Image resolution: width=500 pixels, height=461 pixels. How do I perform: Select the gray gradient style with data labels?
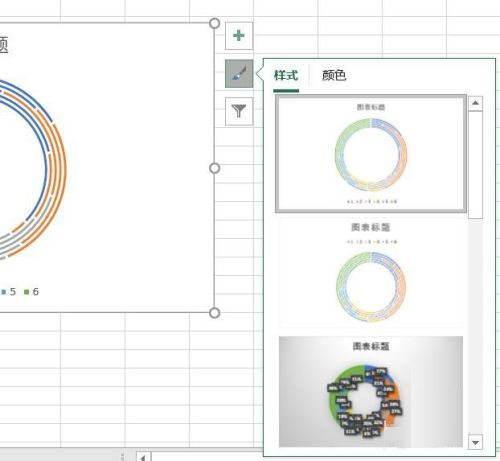click(371, 392)
